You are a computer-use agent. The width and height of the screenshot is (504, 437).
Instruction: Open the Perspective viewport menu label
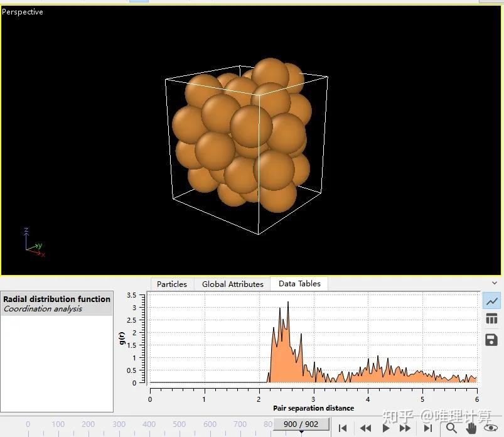(x=23, y=12)
